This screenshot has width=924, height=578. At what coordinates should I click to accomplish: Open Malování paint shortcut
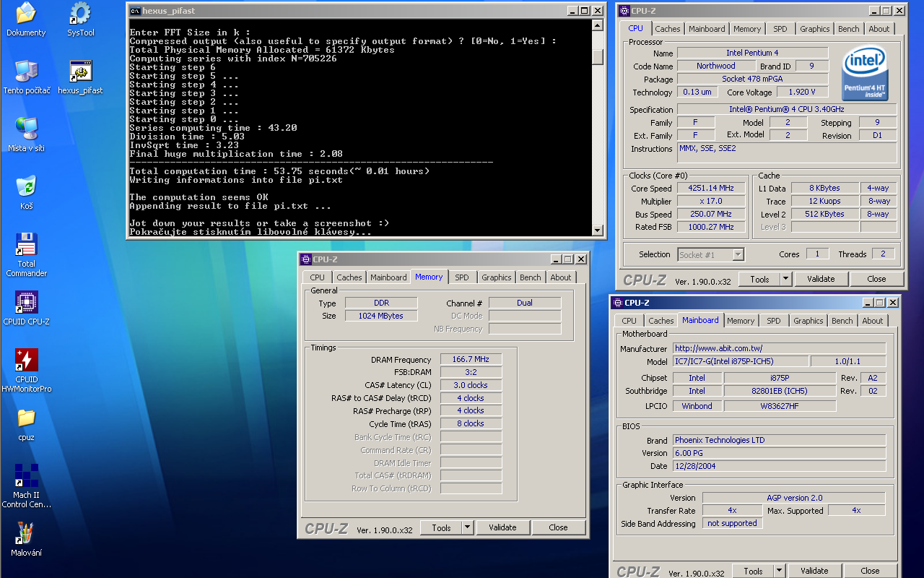point(27,539)
